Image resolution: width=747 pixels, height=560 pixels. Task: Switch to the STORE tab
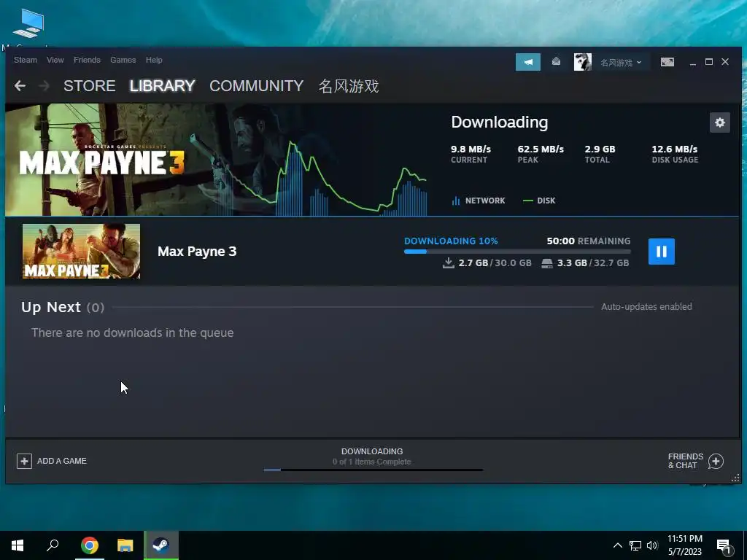pyautogui.click(x=90, y=86)
